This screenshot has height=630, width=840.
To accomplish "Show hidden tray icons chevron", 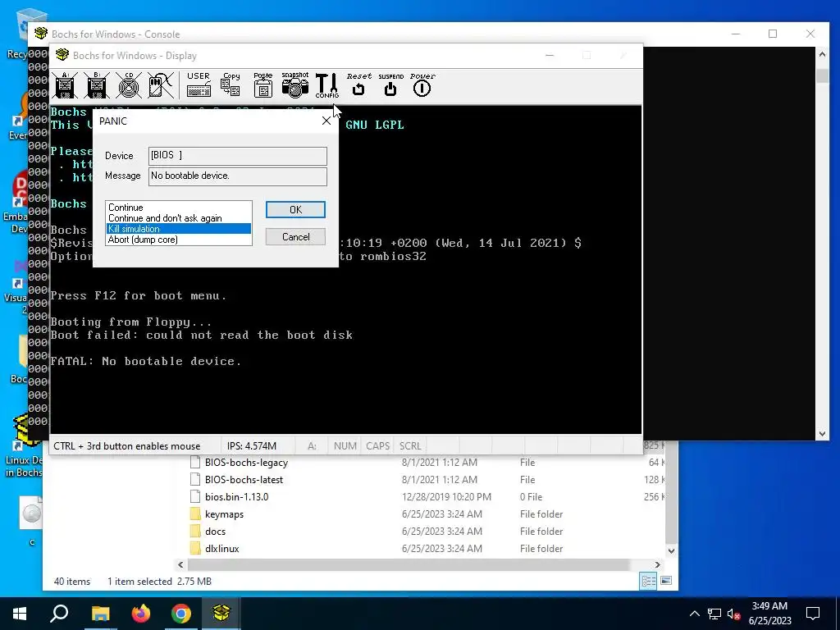I will pos(694,614).
